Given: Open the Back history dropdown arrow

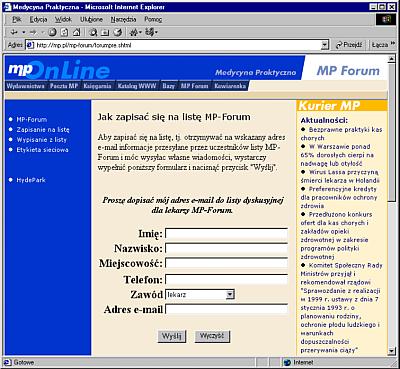Looking at the screenshot, I should click(x=23, y=32).
